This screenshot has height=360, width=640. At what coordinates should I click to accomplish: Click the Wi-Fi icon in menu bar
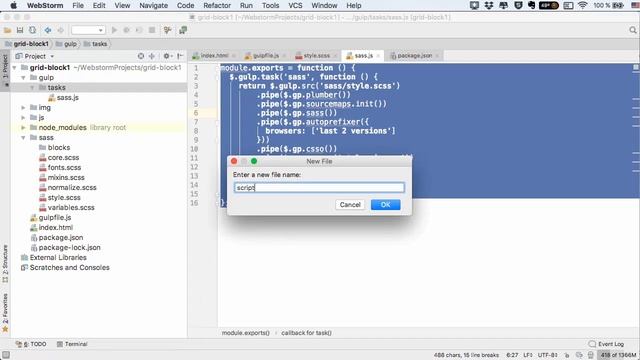point(582,5)
